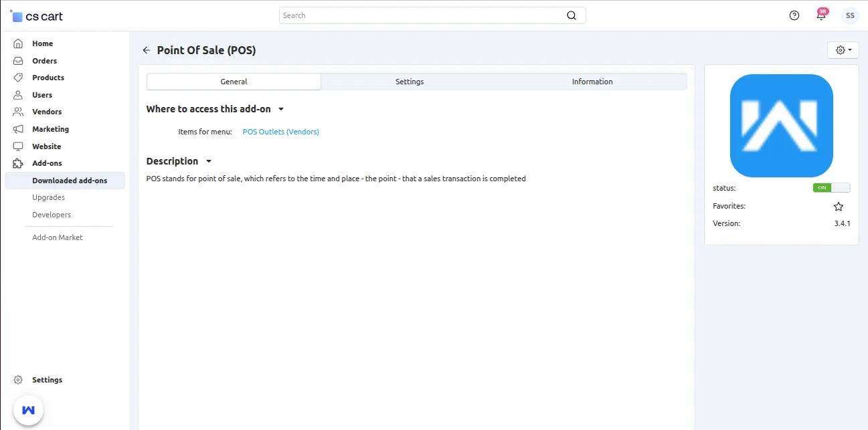
Task: Open Home in the sidebar
Action: coord(42,43)
